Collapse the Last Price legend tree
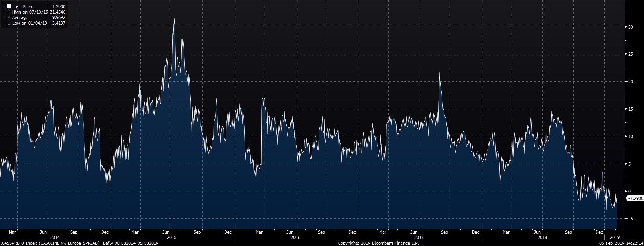Screen dimensions: 644x246 point(4,7)
